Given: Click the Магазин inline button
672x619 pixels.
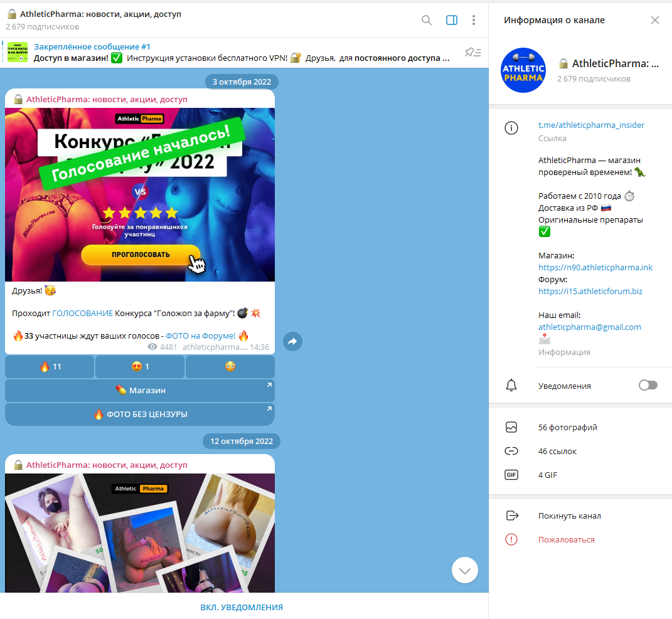Looking at the screenshot, I should pos(140,391).
